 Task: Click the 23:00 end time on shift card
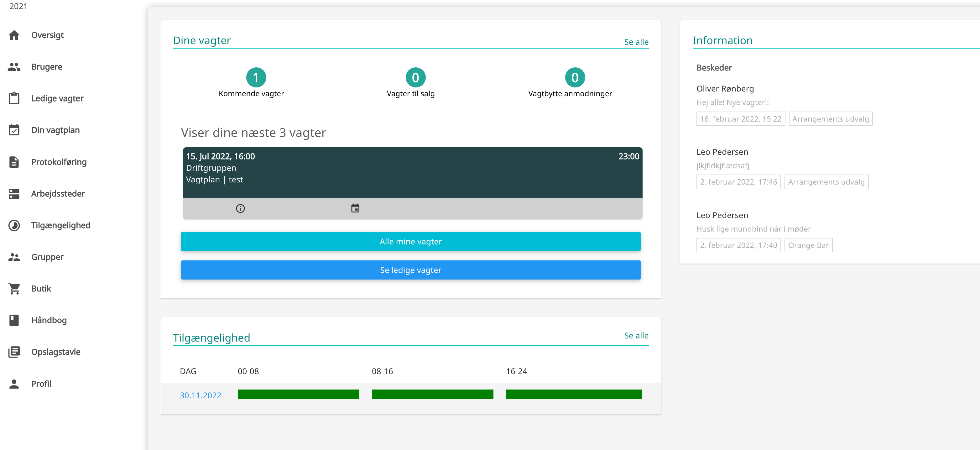point(628,156)
